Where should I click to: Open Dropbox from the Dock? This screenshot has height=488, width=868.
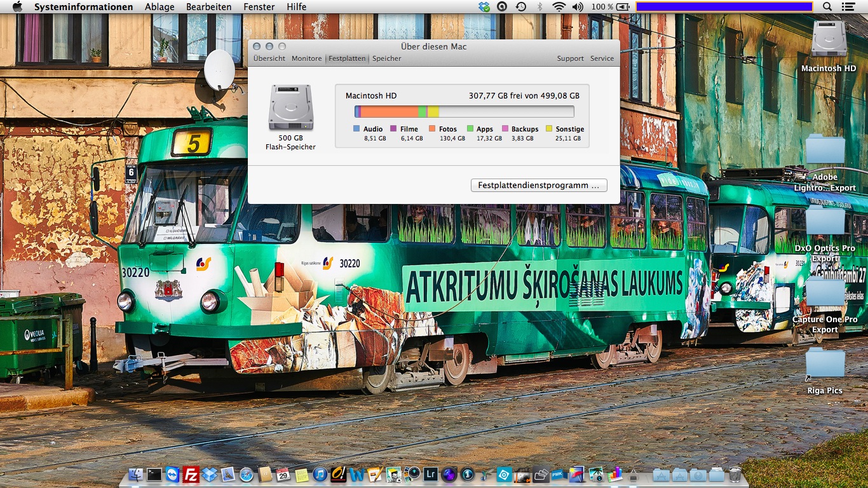[x=209, y=474]
